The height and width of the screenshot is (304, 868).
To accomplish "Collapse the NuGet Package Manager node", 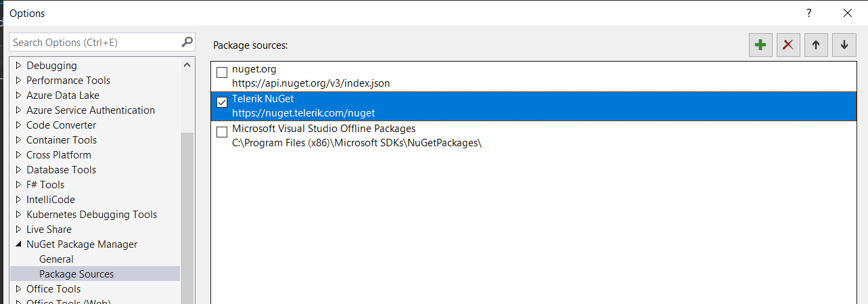I will [x=18, y=244].
